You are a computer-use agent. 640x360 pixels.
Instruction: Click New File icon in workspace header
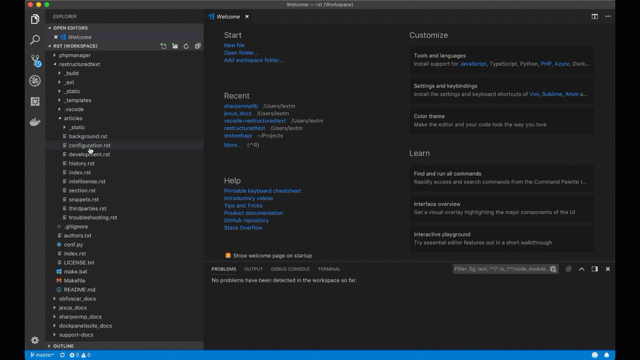tap(164, 46)
